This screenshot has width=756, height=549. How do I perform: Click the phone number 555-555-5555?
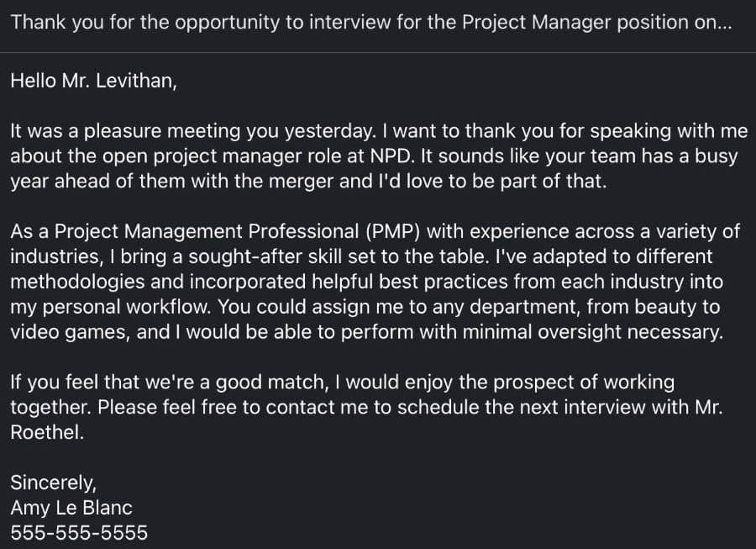coord(79,533)
